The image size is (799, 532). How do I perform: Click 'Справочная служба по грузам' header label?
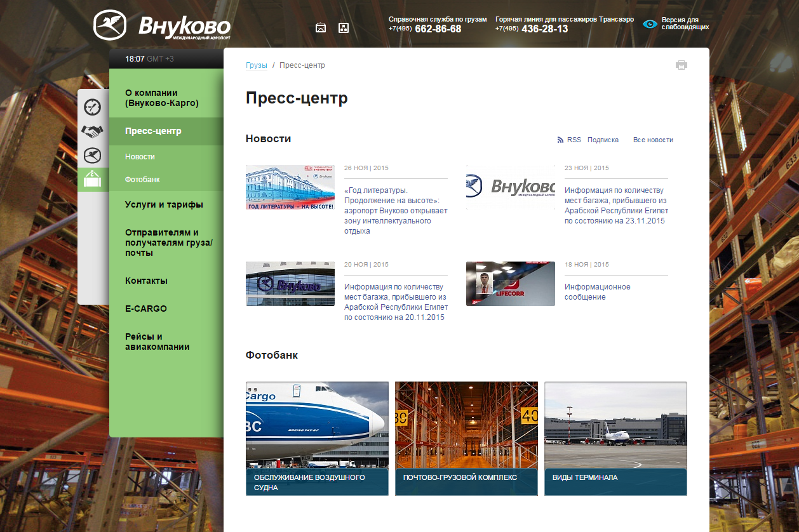438,19
